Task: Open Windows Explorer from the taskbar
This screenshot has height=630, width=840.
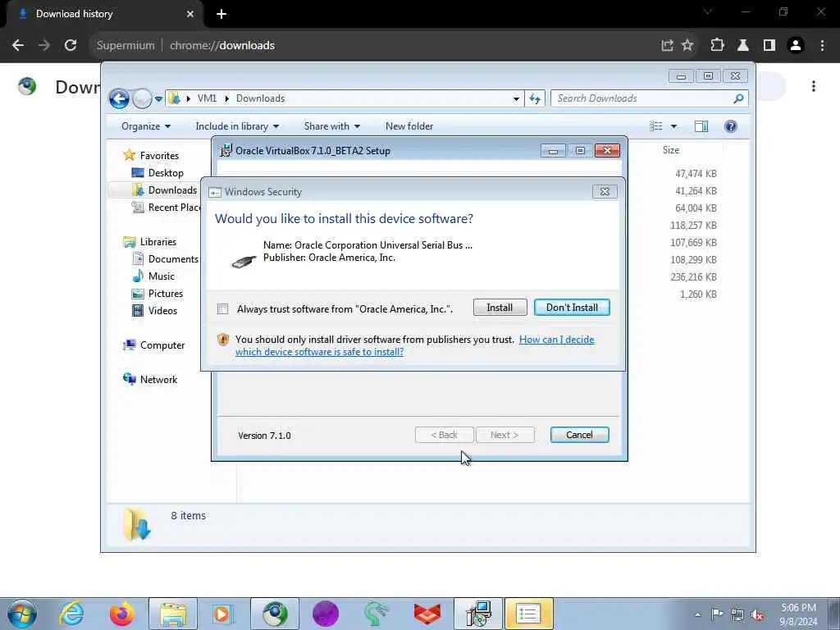Action: 173,614
